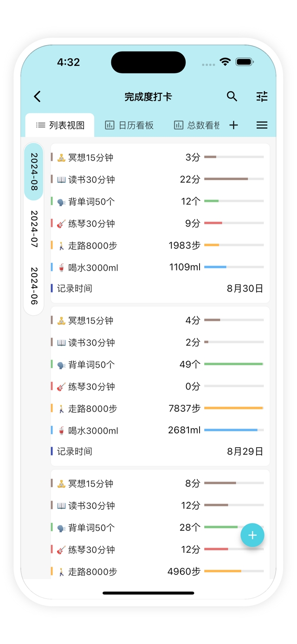The height and width of the screenshot is (644, 297).
Task: Tap the floating add record button
Action: pos(252,535)
